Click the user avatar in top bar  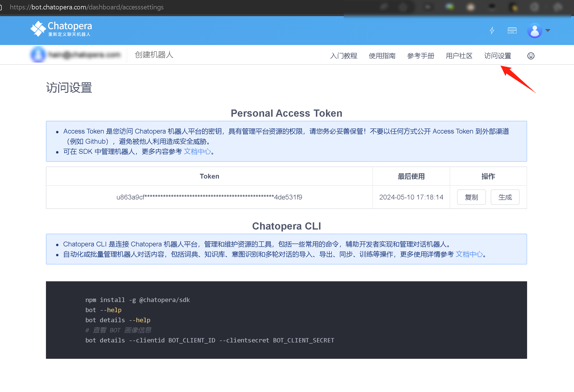tap(535, 31)
